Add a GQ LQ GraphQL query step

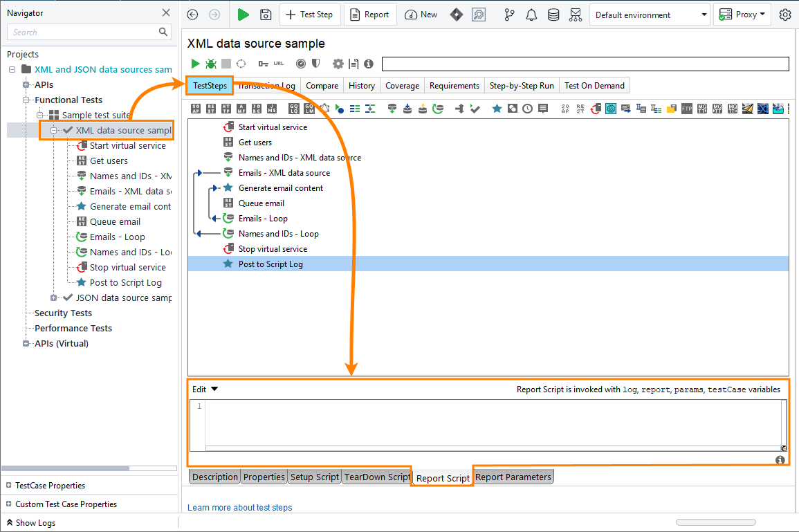point(293,109)
